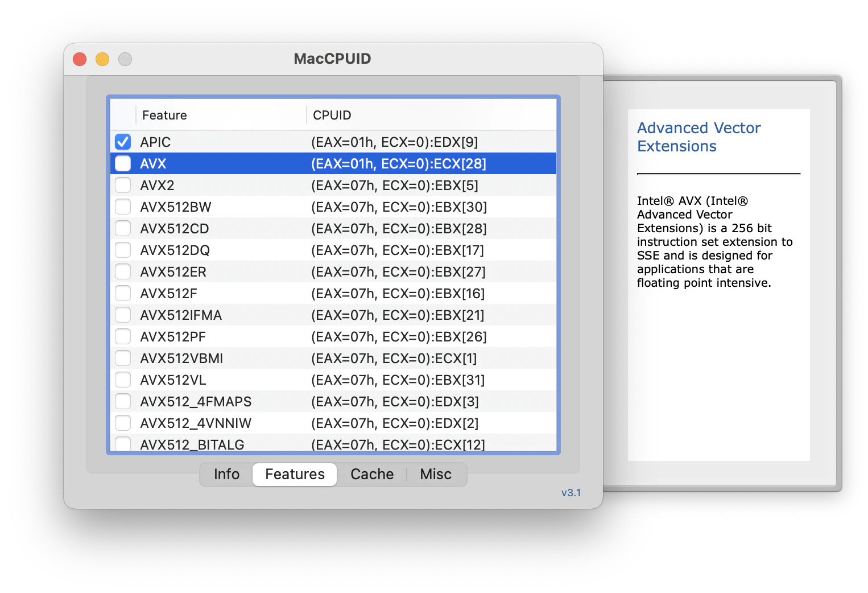Select the AVX512_4FMAPS feature name
The width and height of the screenshot is (868, 593).
tap(196, 402)
